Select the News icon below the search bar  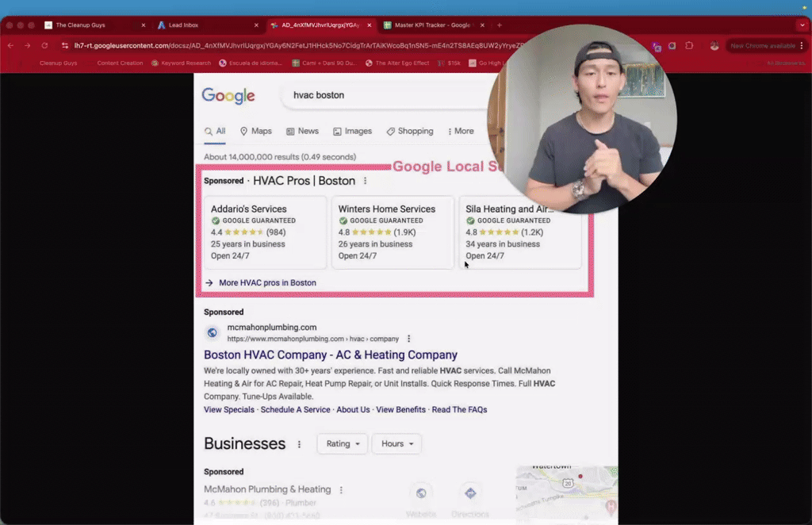(289, 131)
